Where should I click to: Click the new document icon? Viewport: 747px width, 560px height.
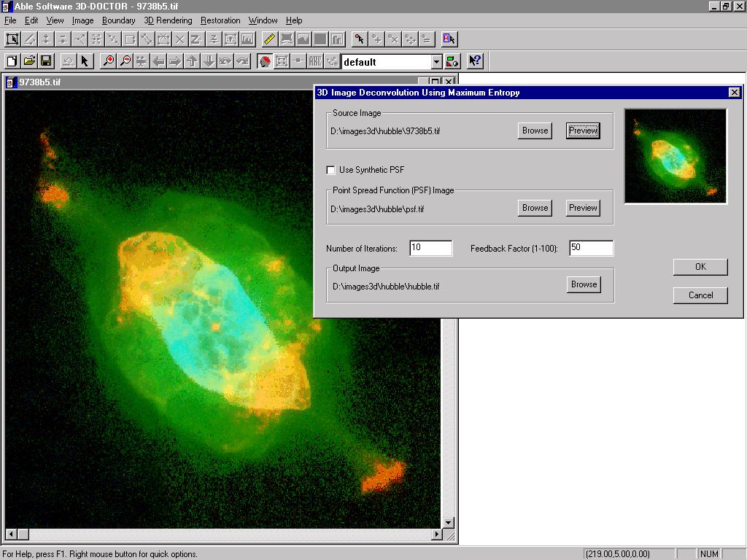pyautogui.click(x=12, y=61)
